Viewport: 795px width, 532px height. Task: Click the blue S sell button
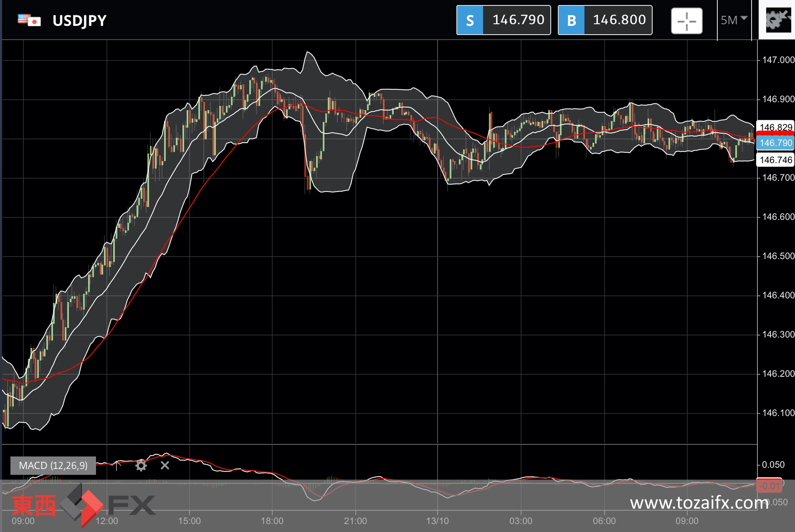coord(470,20)
